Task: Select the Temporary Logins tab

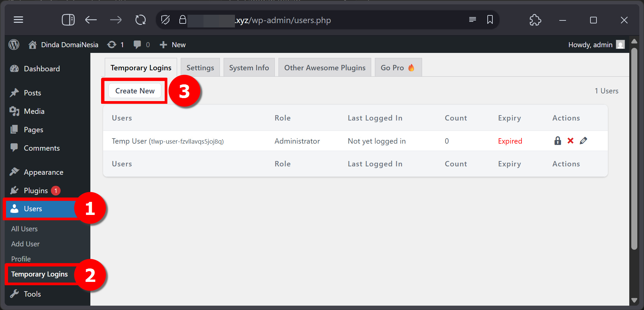Action: coord(141,68)
